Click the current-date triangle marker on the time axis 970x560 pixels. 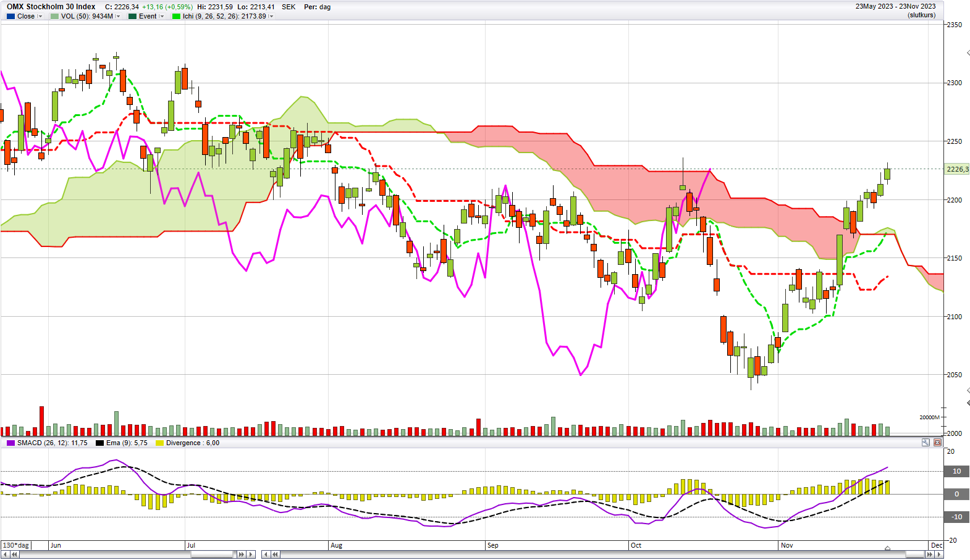coord(887,548)
